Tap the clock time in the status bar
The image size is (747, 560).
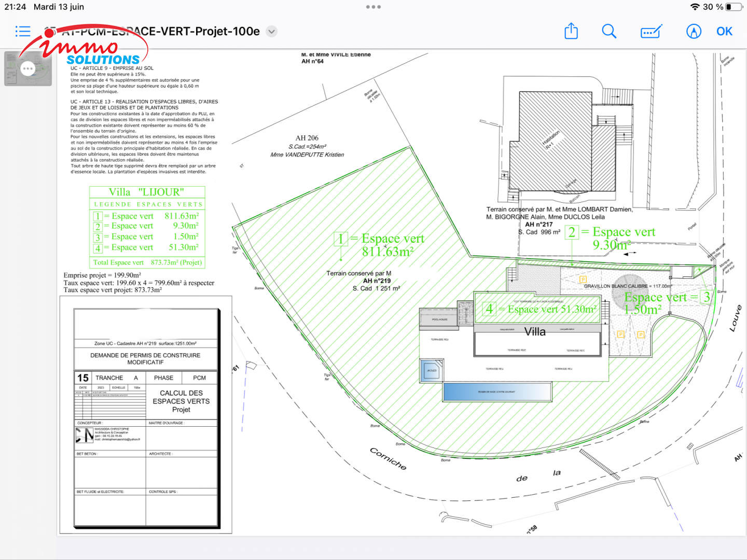(15, 7)
